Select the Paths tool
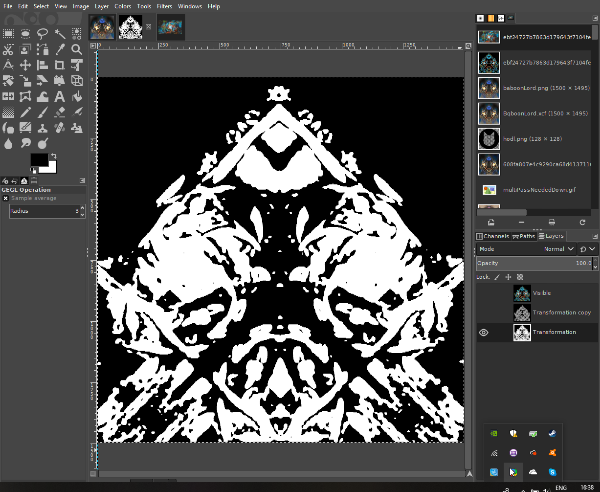This screenshot has height=492, width=600. click(x=42, y=49)
